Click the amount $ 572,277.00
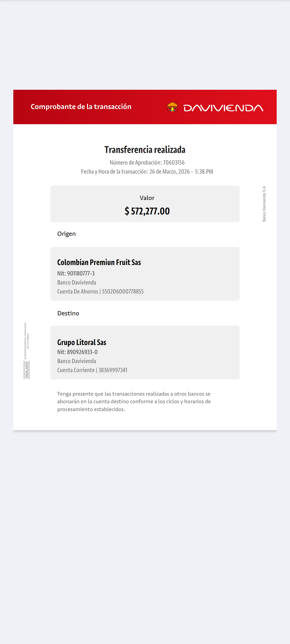Screen dimensions: 290x644 click(x=147, y=211)
